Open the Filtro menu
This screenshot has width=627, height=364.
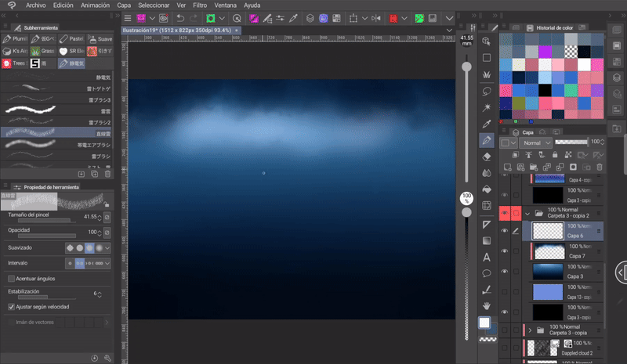coord(200,5)
